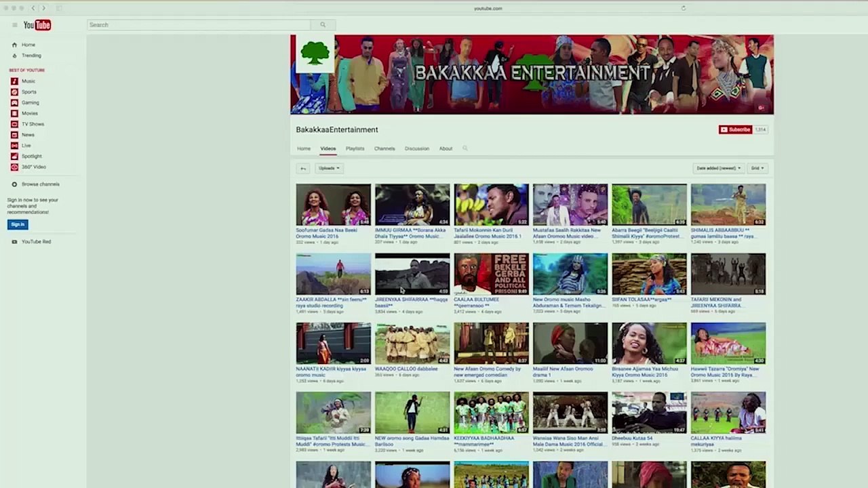Viewport: 868px width, 488px height.
Task: Play the Tafarii Mokonnin Kan Durii thumbnail
Action: (492, 205)
